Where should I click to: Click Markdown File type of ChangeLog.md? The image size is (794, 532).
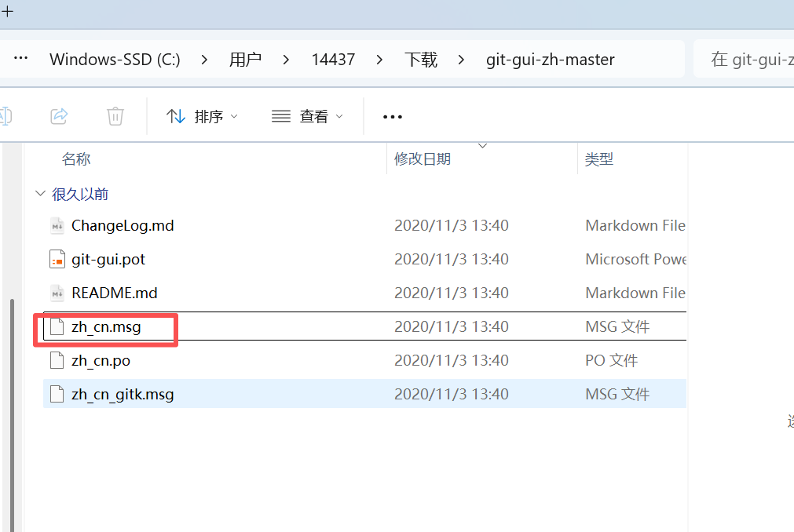[635, 225]
